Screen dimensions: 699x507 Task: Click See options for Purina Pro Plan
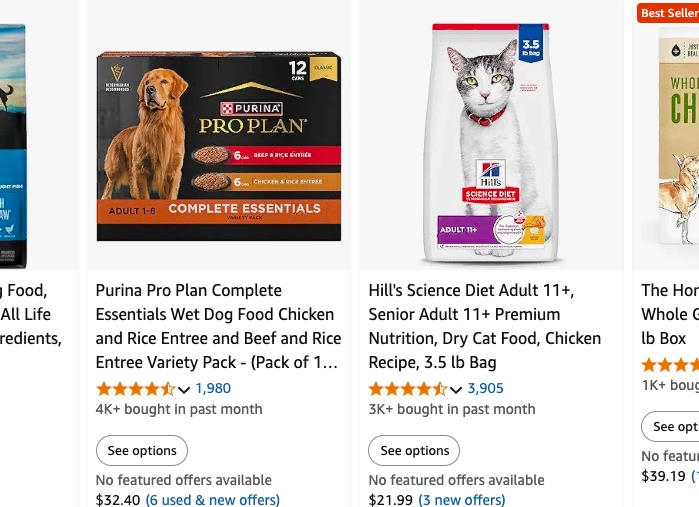[x=142, y=450]
